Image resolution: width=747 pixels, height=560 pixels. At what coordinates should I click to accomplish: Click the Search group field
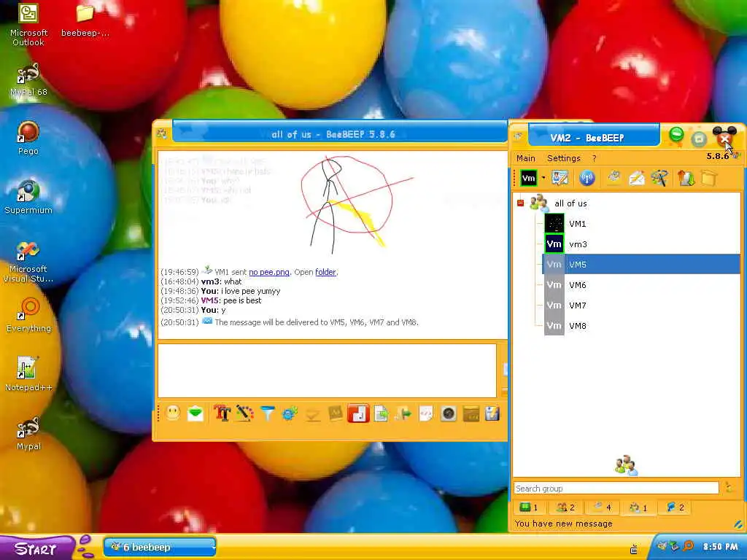pyautogui.click(x=616, y=488)
